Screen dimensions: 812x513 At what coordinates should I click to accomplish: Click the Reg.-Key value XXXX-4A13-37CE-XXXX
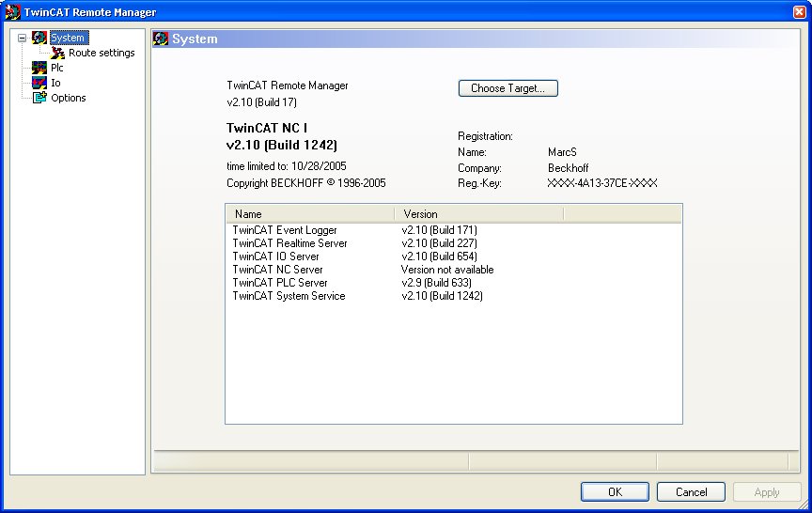pos(602,183)
